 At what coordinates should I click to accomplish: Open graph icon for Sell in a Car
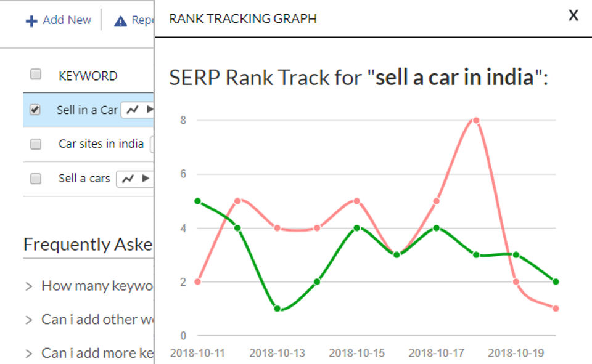tap(131, 110)
